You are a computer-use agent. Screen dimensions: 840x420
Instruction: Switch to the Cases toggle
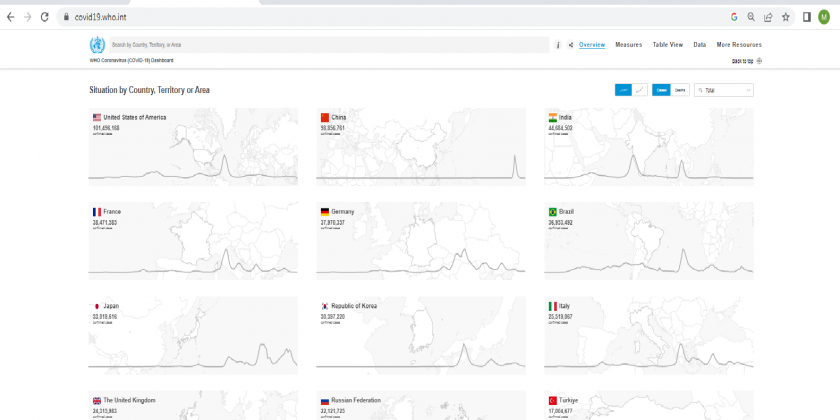tap(661, 90)
